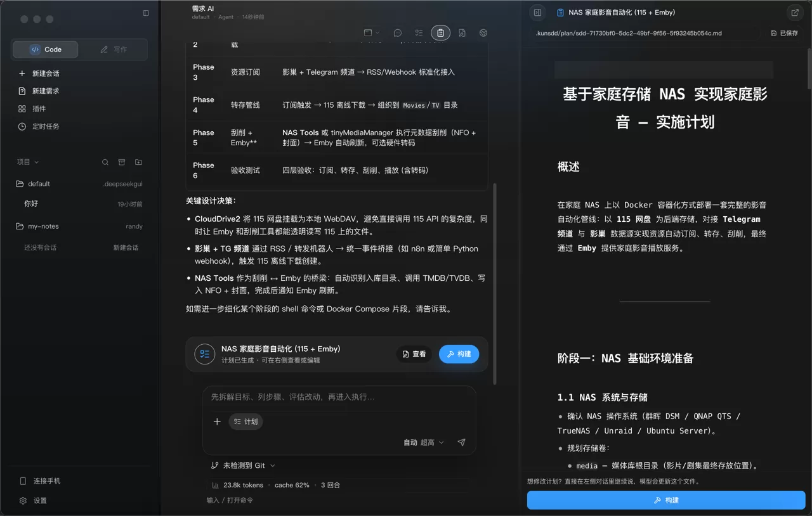Search projects with the magnifier icon

pos(105,162)
